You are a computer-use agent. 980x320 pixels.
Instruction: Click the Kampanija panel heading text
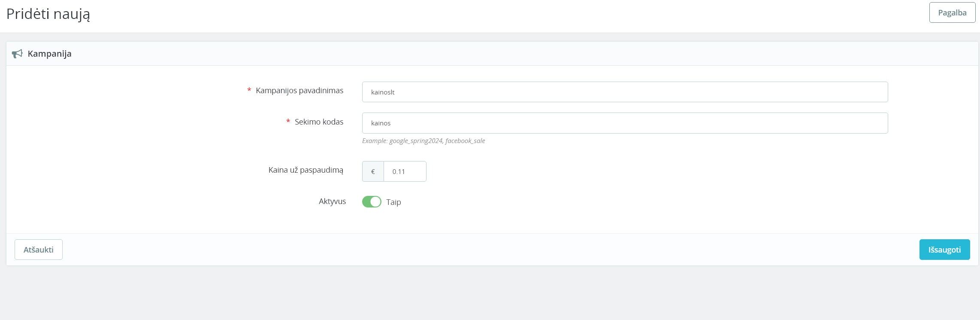coord(49,54)
